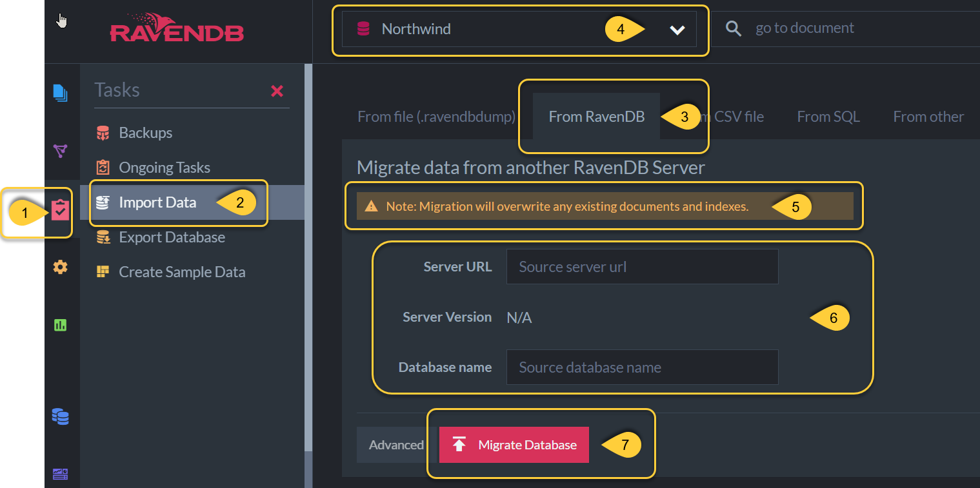Viewport: 980px width, 488px height.
Task: Open the Stats green chart icon
Action: click(x=60, y=325)
